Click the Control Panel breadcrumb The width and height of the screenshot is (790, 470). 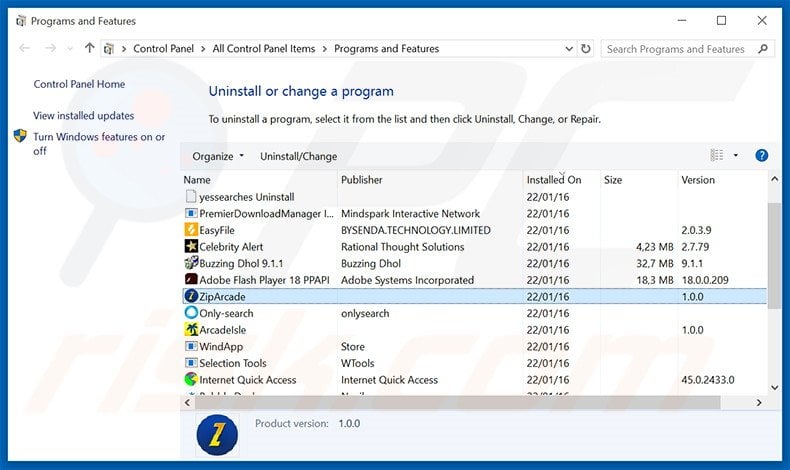pyautogui.click(x=163, y=49)
